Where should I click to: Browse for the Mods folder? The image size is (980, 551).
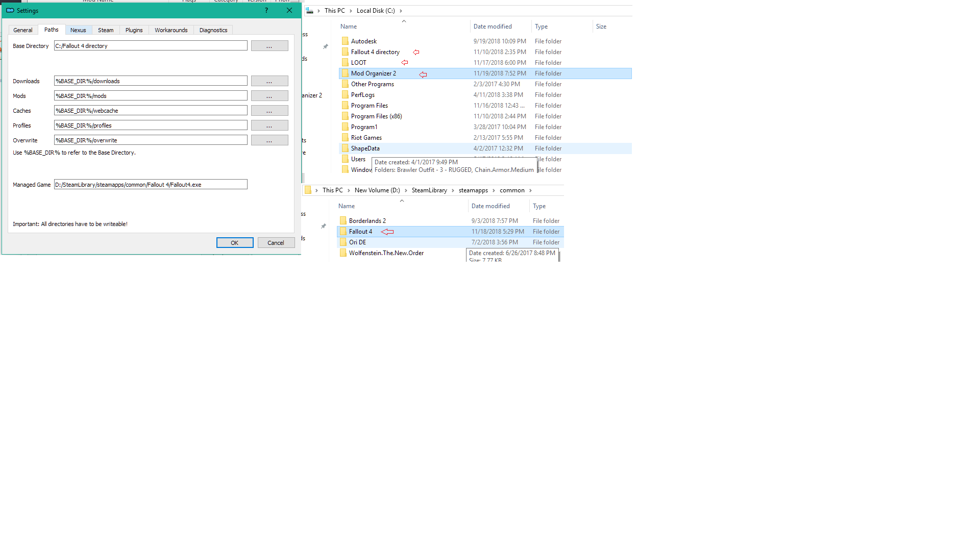[269, 96]
